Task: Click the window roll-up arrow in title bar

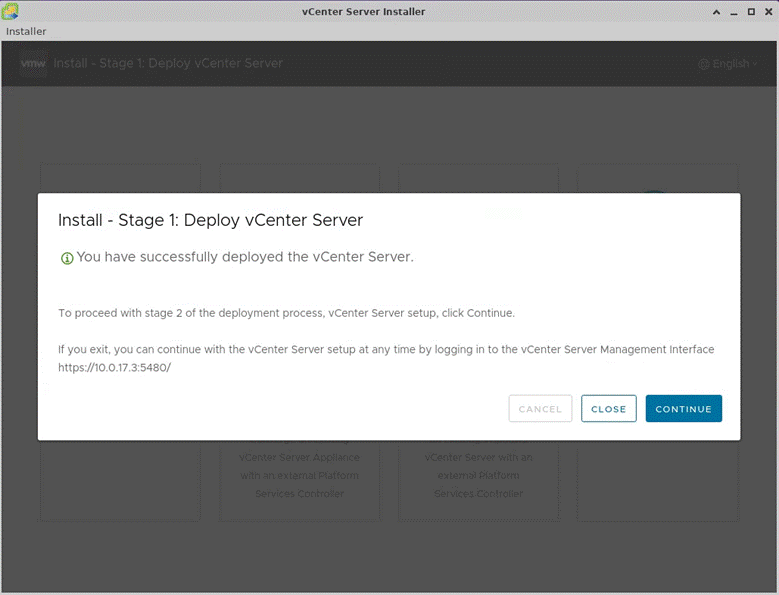Action: (716, 11)
